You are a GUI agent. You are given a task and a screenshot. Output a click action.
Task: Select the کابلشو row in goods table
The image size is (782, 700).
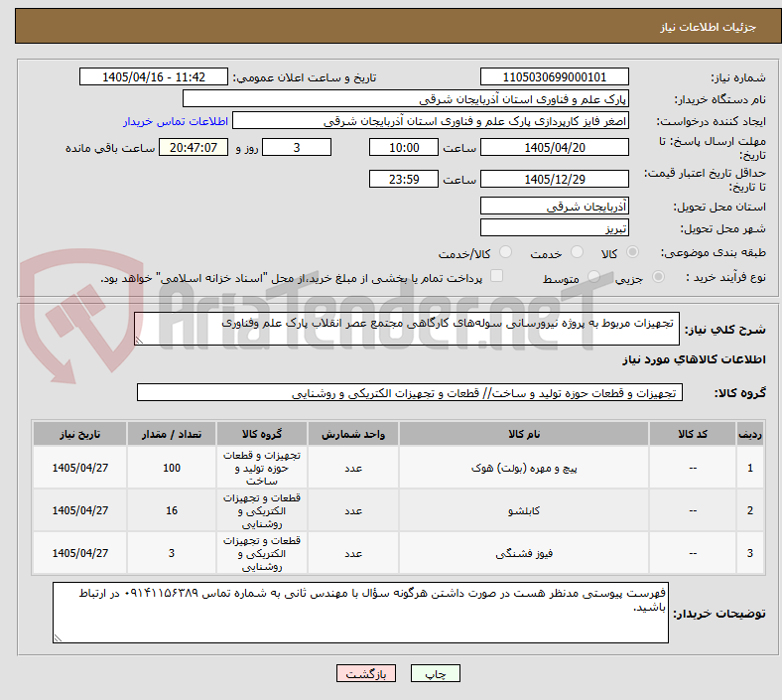pyautogui.click(x=398, y=510)
